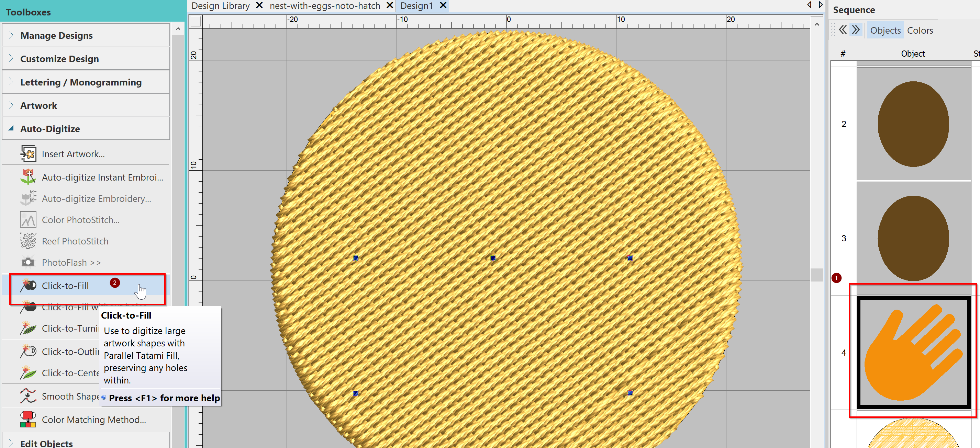Click the Object column header

click(x=912, y=54)
